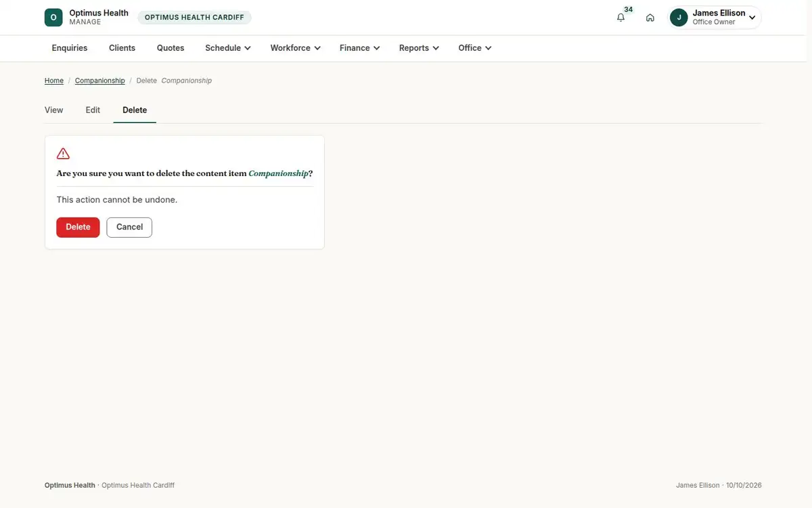Viewport: 812px width, 508px height.
Task: Open the user account chevron menu
Action: pos(752,18)
